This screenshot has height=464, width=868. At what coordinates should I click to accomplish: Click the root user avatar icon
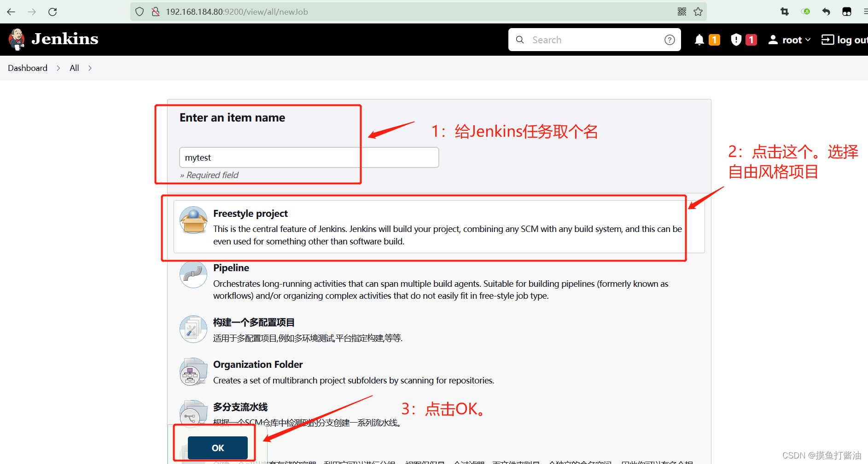point(773,40)
